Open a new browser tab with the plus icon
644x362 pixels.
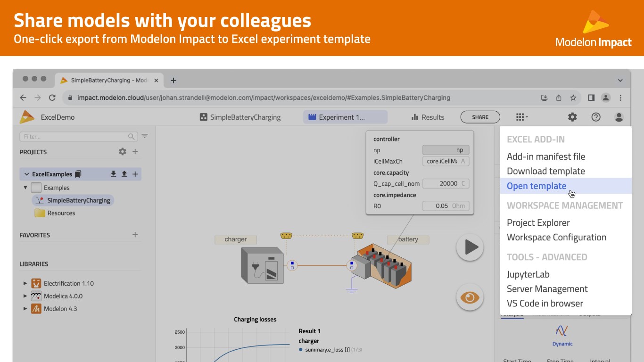[x=173, y=81]
